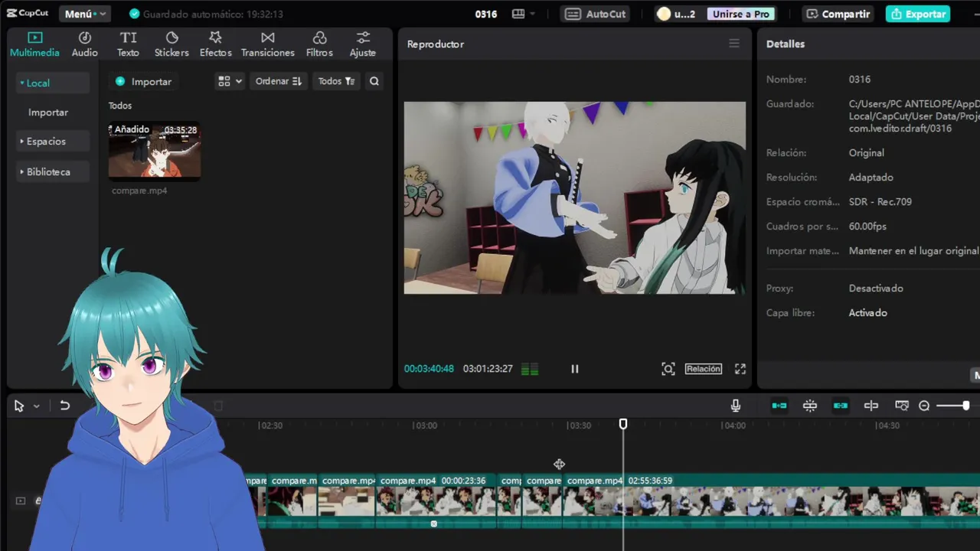
Task: Click the Proxy Desactivado value
Action: (x=876, y=289)
